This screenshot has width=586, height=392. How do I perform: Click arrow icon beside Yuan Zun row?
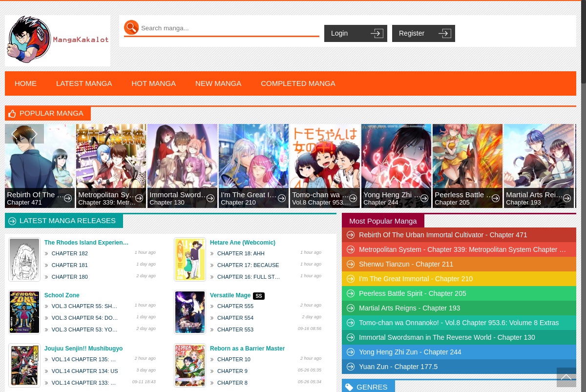tap(351, 367)
